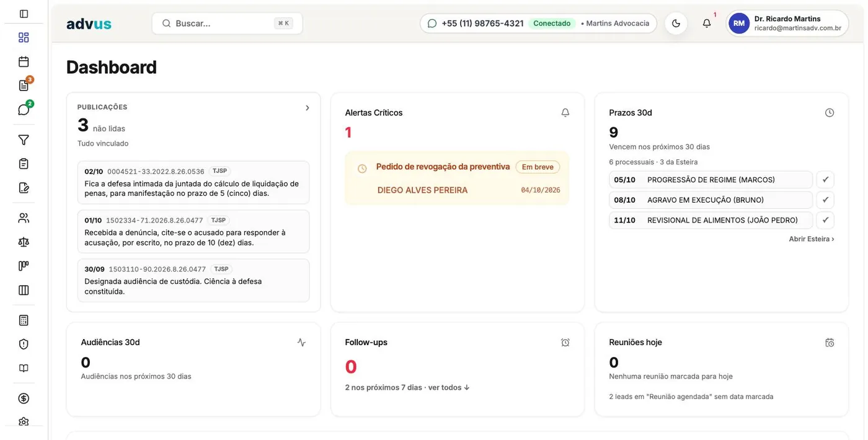
Task: Open publication 1502334-71.2026.8.26.0477 dated 01/10
Action: [193, 231]
